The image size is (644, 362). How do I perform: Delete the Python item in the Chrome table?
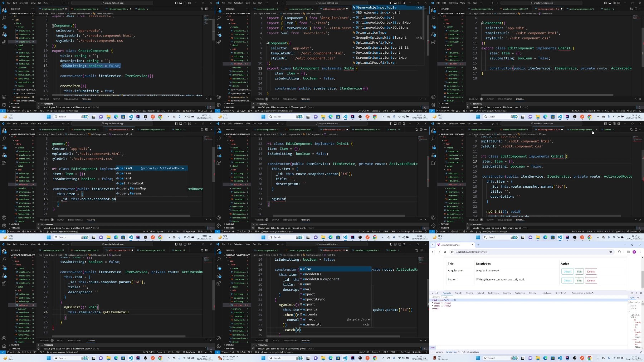[591, 280]
